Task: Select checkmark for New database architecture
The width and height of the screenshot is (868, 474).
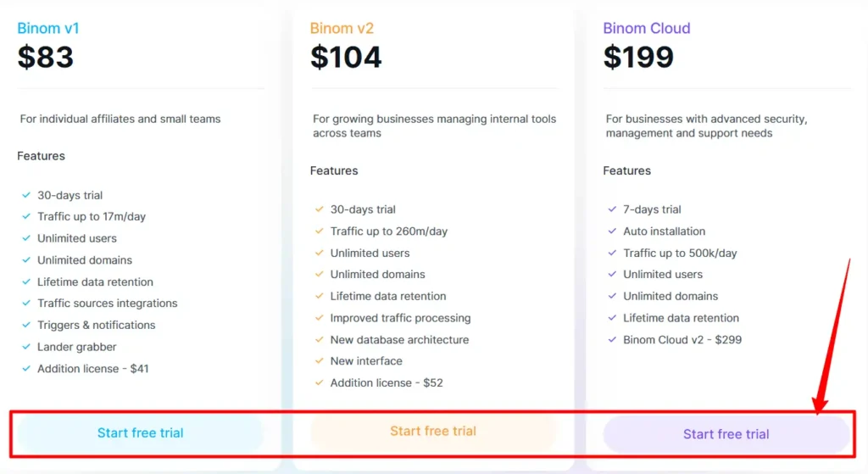Action: (x=320, y=340)
